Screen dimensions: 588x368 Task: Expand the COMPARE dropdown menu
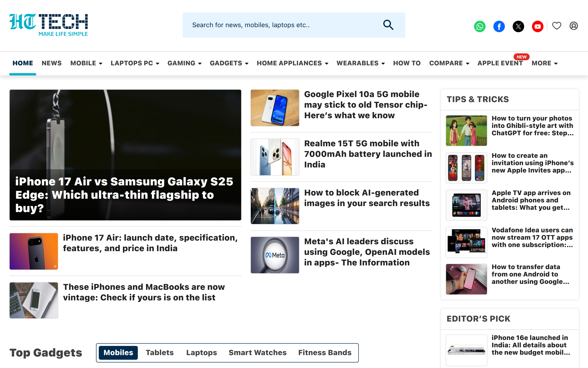[449, 63]
